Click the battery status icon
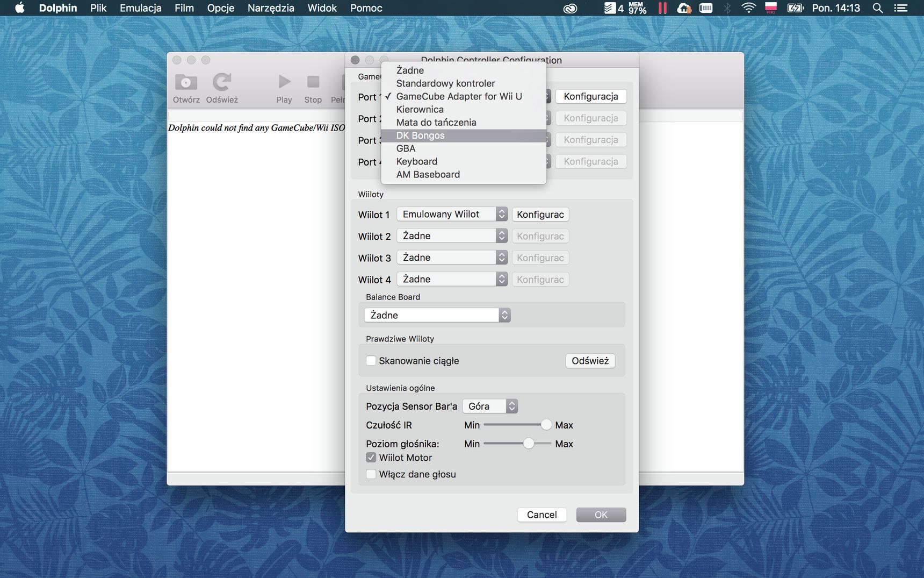This screenshot has width=924, height=578. (795, 8)
